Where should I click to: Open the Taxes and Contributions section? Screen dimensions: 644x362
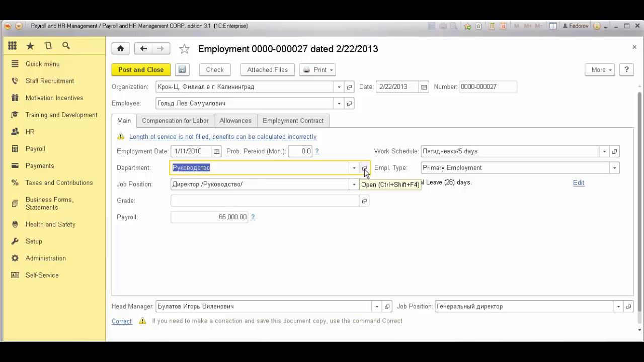tap(59, 183)
